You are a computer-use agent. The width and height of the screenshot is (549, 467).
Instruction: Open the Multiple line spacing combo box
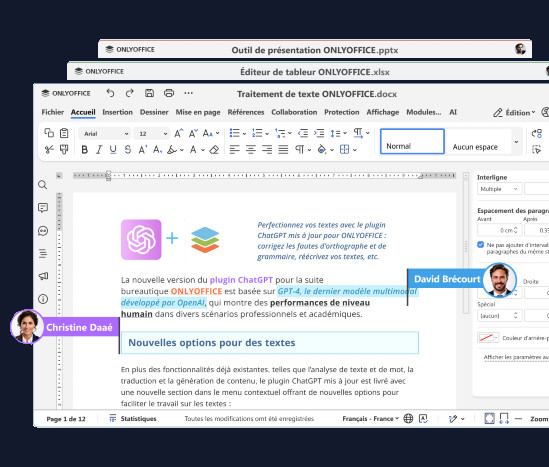(499, 189)
